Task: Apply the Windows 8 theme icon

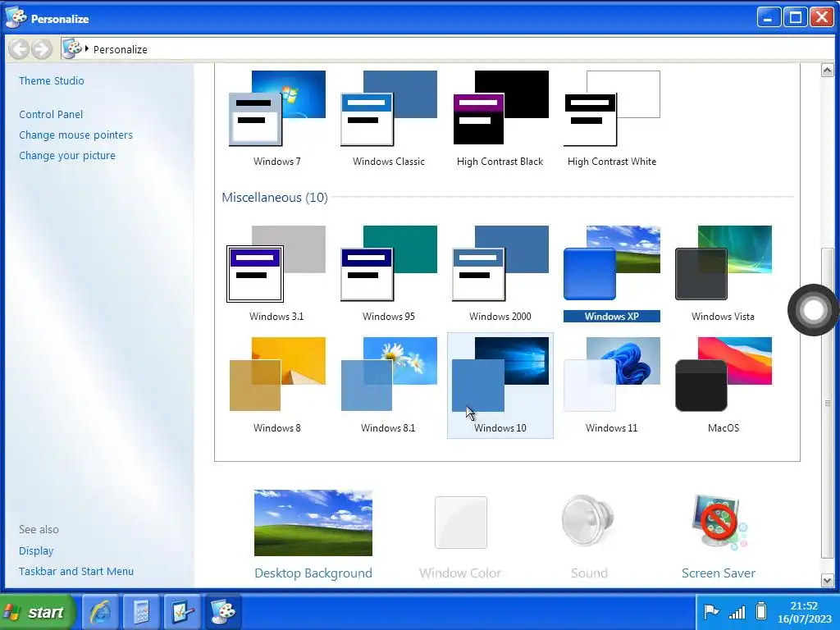Action: [277, 374]
